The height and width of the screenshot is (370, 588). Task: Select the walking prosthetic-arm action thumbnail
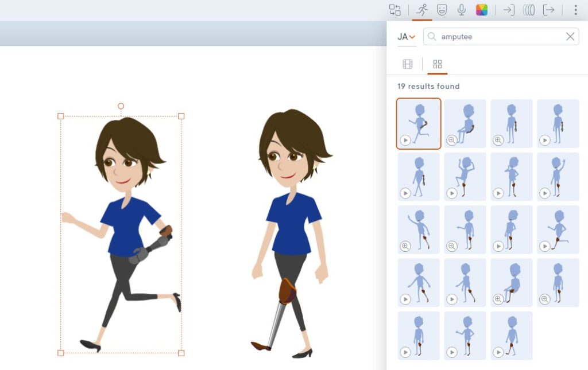[419, 176]
